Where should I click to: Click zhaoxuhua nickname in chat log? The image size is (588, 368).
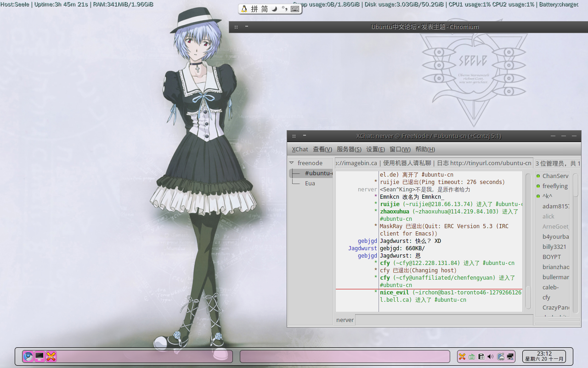[394, 212]
